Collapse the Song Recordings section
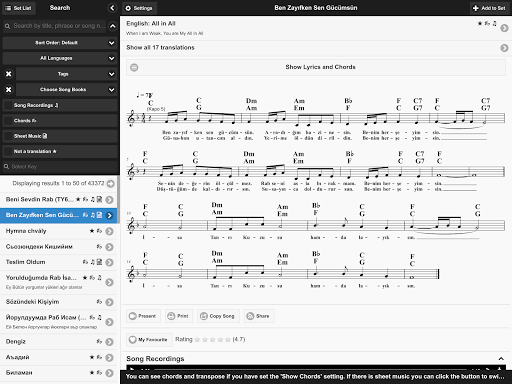The width and height of the screenshot is (512, 384). pos(501,359)
